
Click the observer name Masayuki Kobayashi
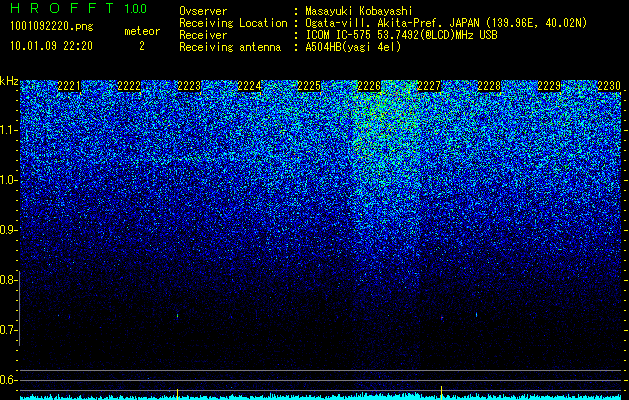[x=359, y=11]
